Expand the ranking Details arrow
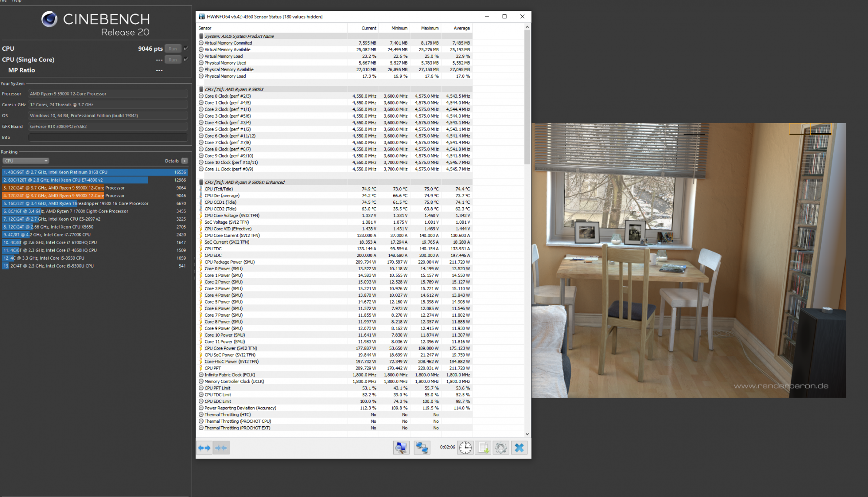This screenshot has width=868, height=497. click(x=184, y=161)
